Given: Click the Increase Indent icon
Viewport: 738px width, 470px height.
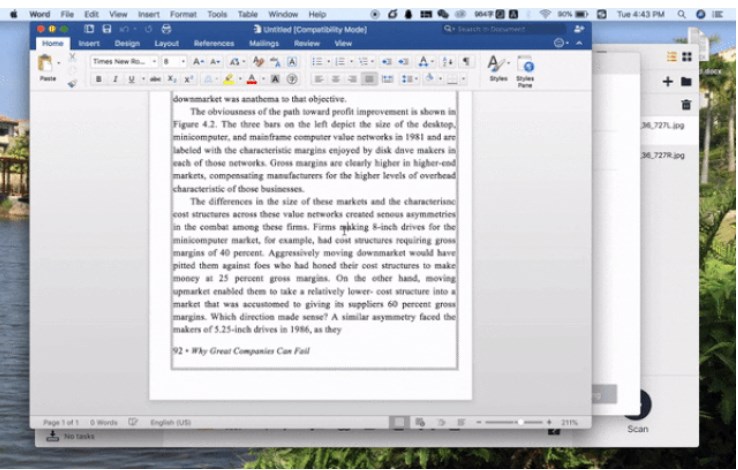Looking at the screenshot, I should pos(403,62).
